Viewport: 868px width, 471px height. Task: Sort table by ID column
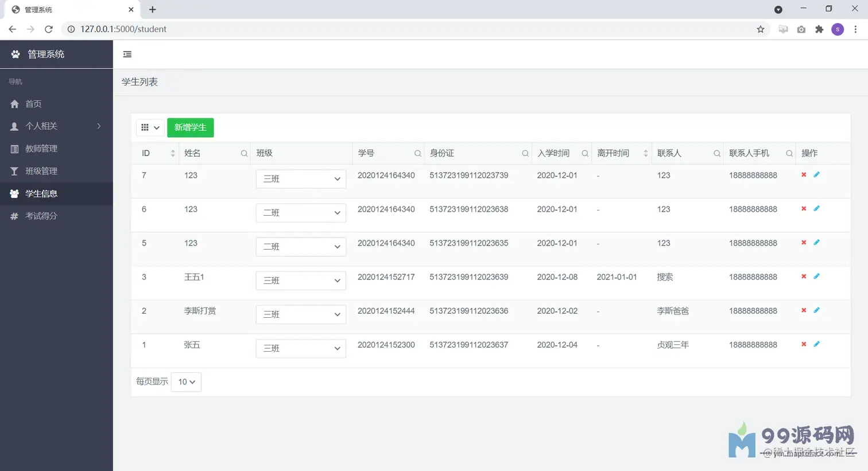(x=173, y=153)
